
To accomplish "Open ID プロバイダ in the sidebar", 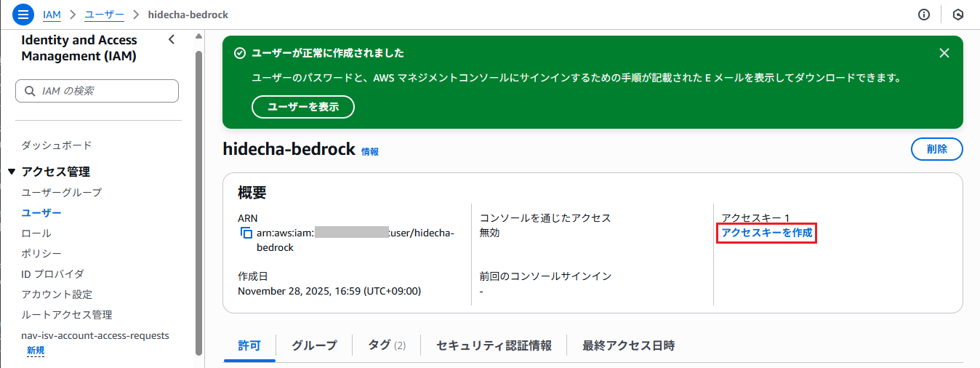I will 52,274.
